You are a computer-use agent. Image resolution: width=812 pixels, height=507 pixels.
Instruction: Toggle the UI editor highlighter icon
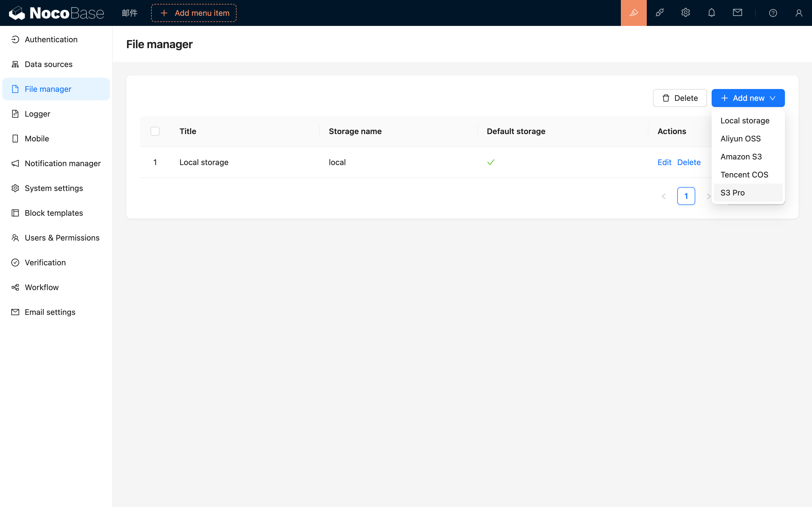click(x=634, y=13)
